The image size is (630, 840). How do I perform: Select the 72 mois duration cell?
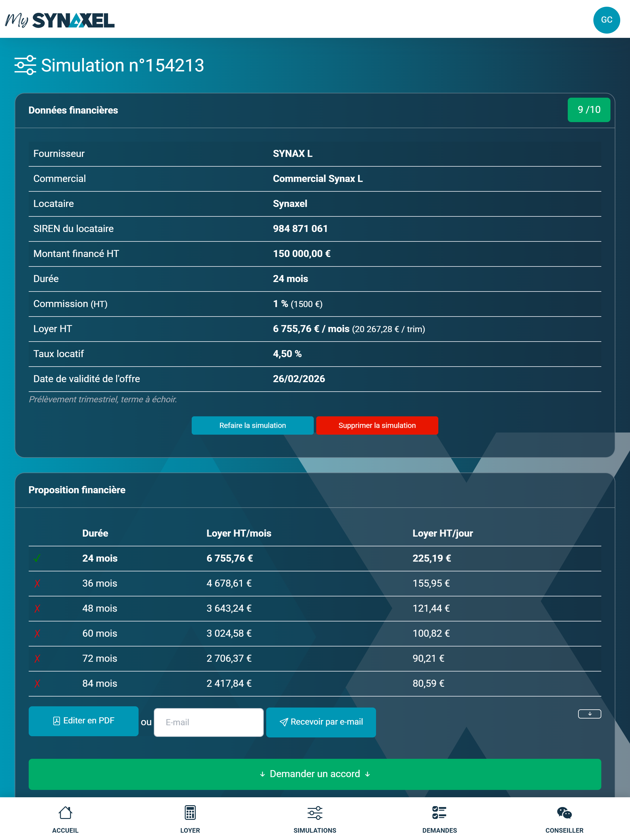[x=100, y=658]
